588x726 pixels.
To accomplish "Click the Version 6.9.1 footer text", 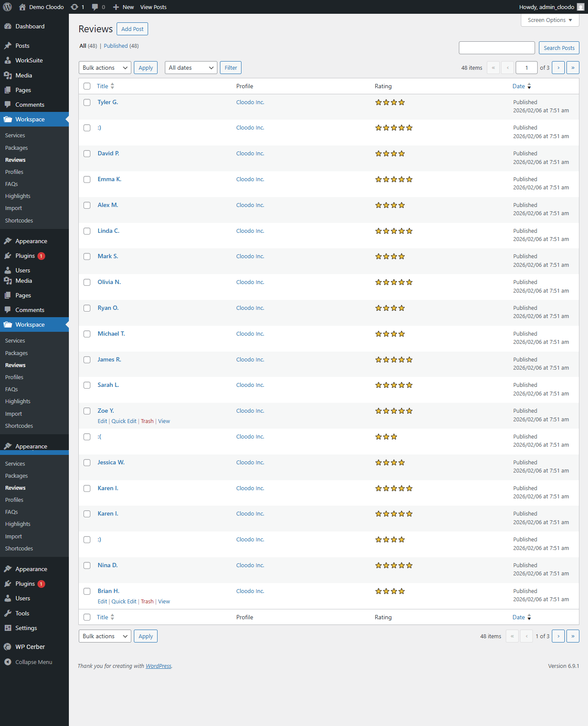I will [x=563, y=666].
